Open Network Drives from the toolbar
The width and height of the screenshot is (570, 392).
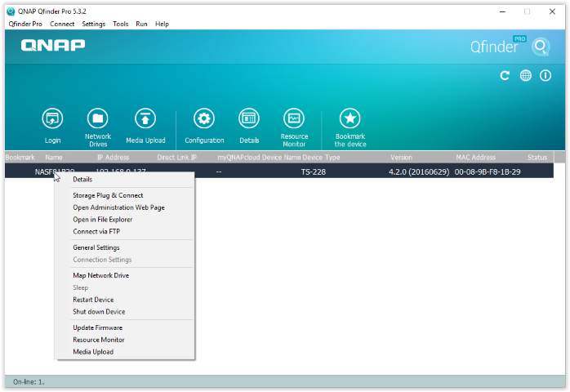click(98, 119)
